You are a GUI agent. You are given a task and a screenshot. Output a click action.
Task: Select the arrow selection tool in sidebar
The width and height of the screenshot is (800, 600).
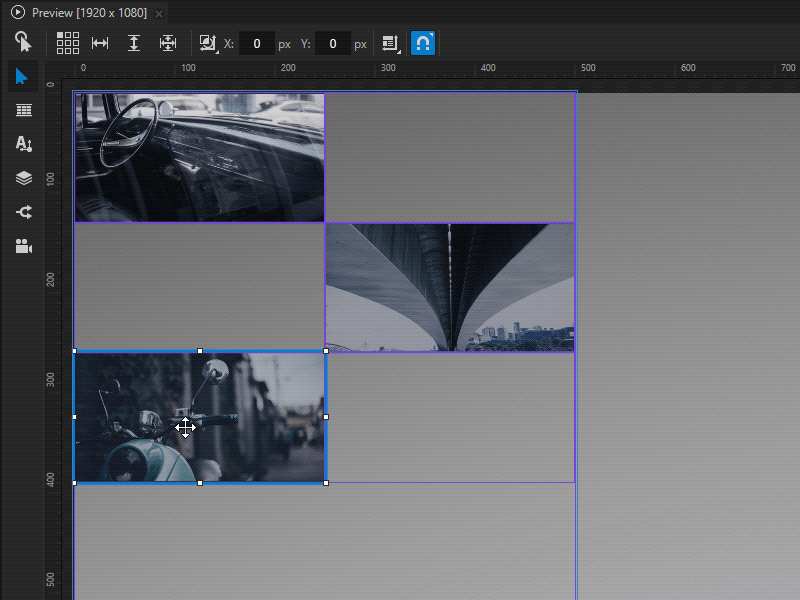23,76
